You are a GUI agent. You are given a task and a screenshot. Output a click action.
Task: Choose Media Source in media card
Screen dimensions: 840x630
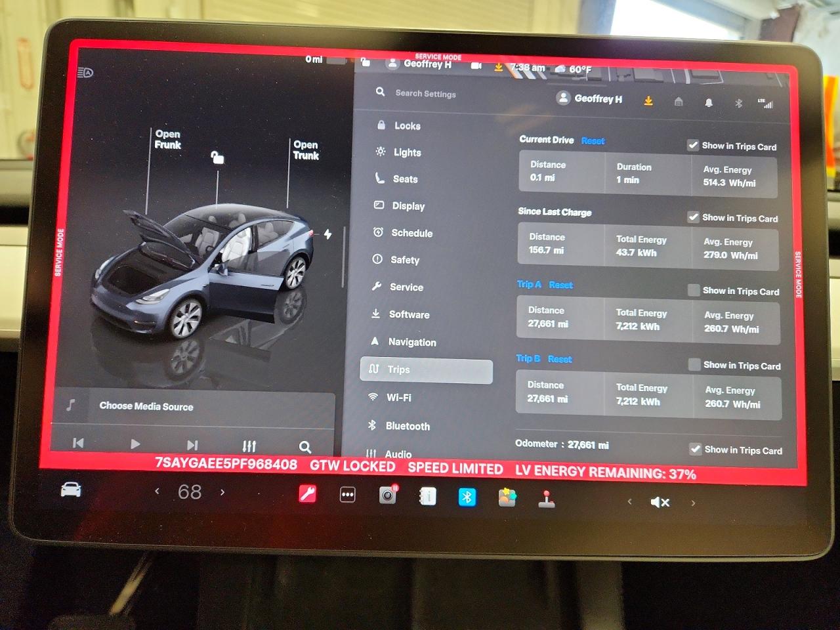click(146, 406)
